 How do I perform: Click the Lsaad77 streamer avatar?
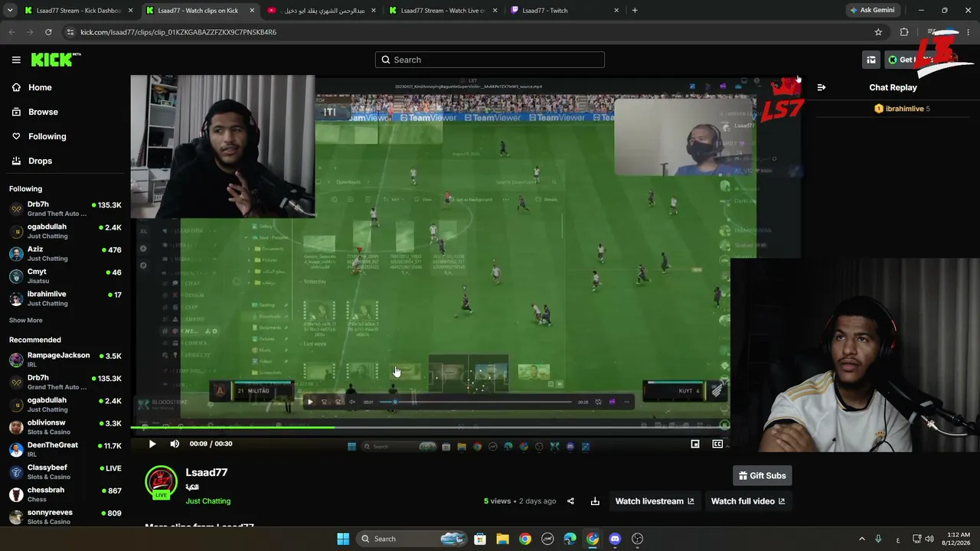(161, 482)
